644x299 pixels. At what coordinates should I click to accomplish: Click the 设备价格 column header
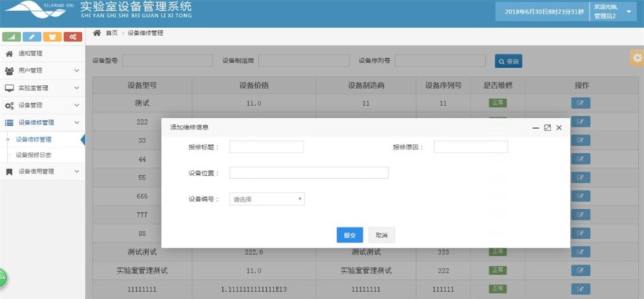[x=254, y=85]
